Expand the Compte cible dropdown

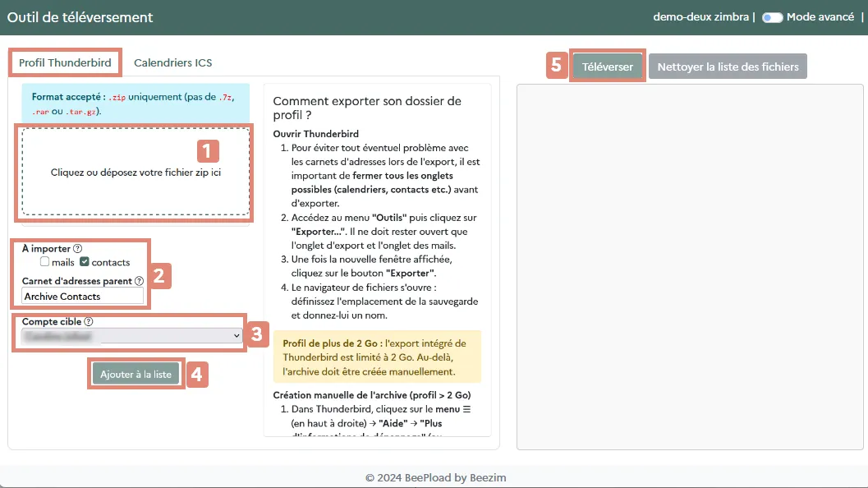pos(132,336)
